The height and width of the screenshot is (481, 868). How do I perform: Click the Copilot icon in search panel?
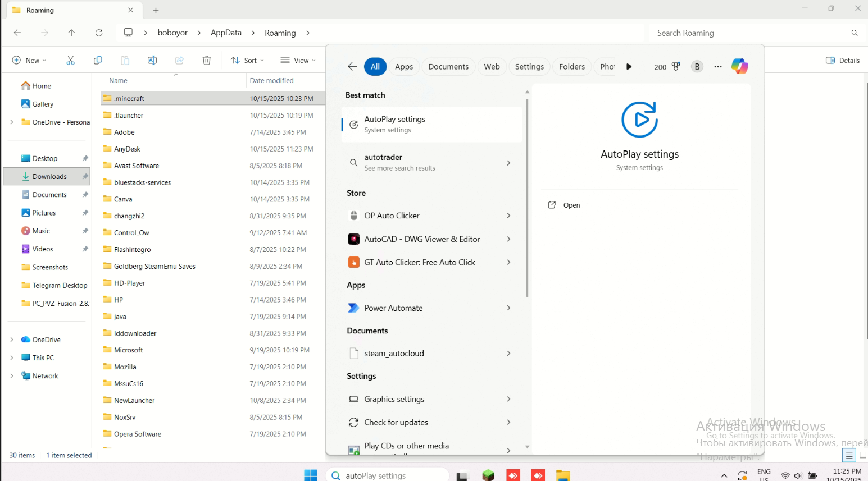coord(739,66)
